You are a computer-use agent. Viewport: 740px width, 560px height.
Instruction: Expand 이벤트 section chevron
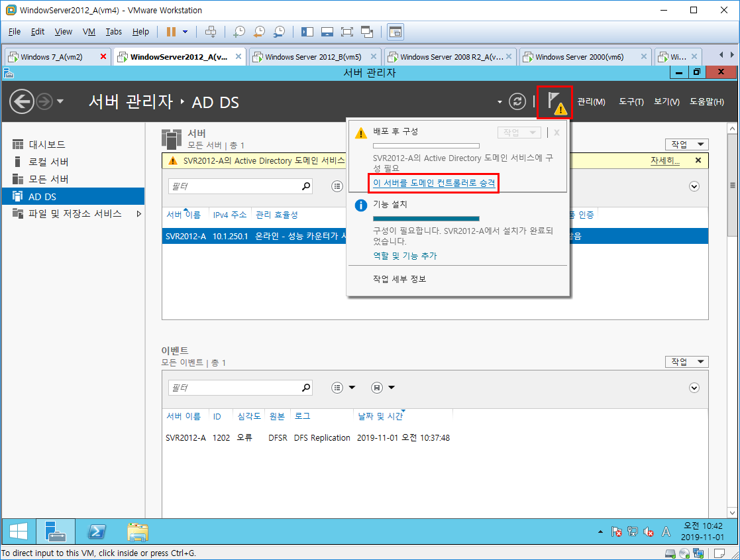[694, 388]
